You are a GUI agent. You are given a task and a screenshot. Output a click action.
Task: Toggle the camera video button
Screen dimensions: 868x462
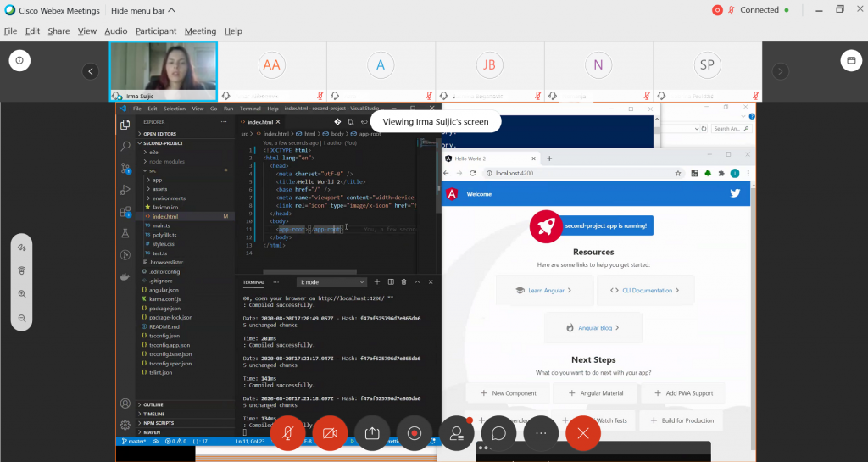329,433
